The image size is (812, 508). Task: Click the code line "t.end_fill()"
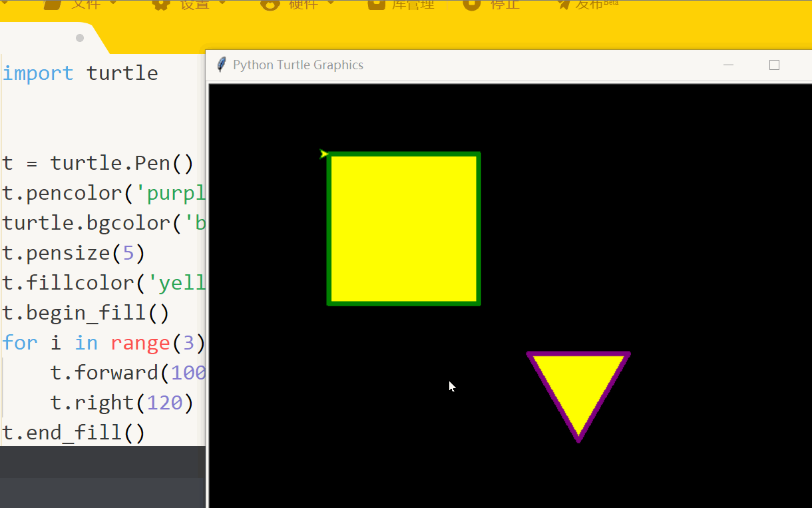(x=74, y=433)
